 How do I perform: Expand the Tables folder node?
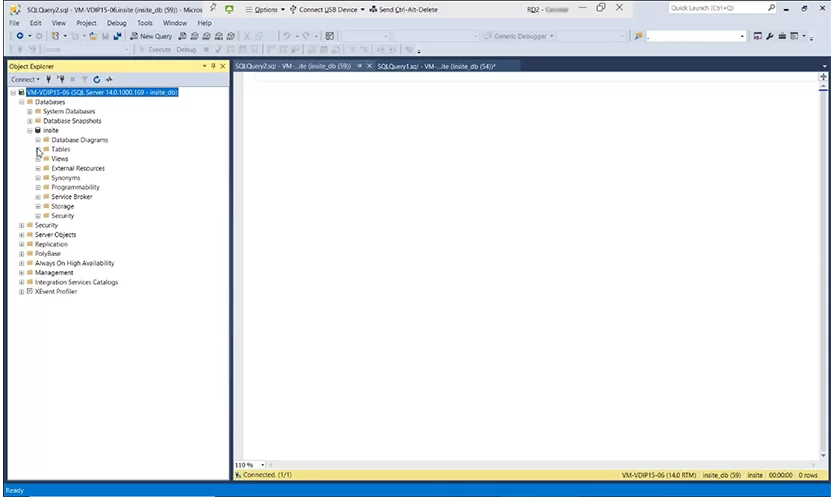[38, 149]
